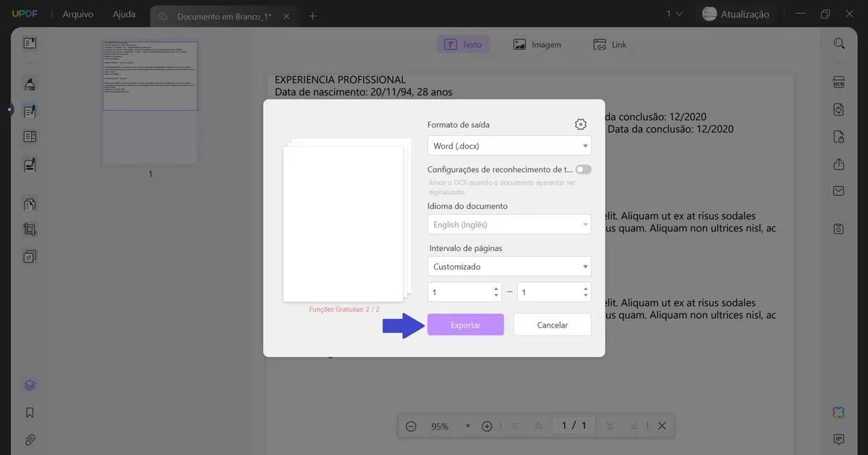The height and width of the screenshot is (455, 868).
Task: Open the UPDF AI assistant icon
Action: pyautogui.click(x=838, y=412)
